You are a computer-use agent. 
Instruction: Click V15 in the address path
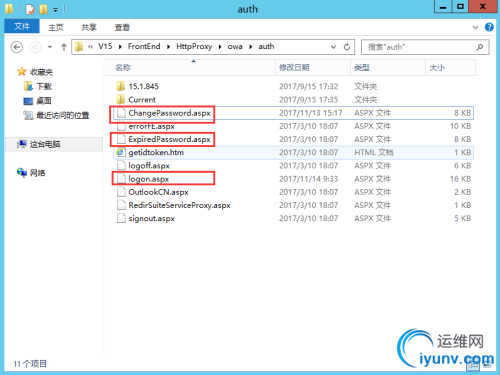105,46
